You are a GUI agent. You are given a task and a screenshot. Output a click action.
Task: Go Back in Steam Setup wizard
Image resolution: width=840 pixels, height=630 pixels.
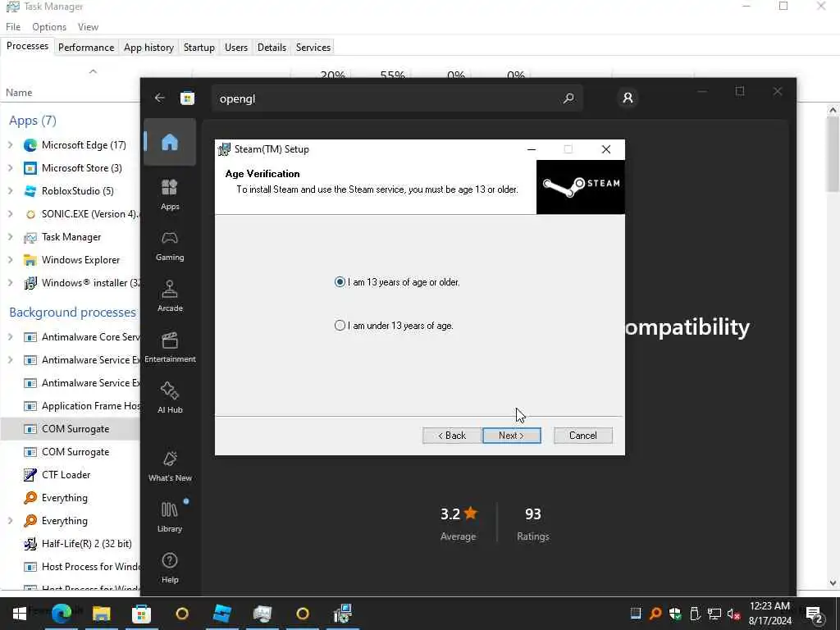[x=452, y=436]
